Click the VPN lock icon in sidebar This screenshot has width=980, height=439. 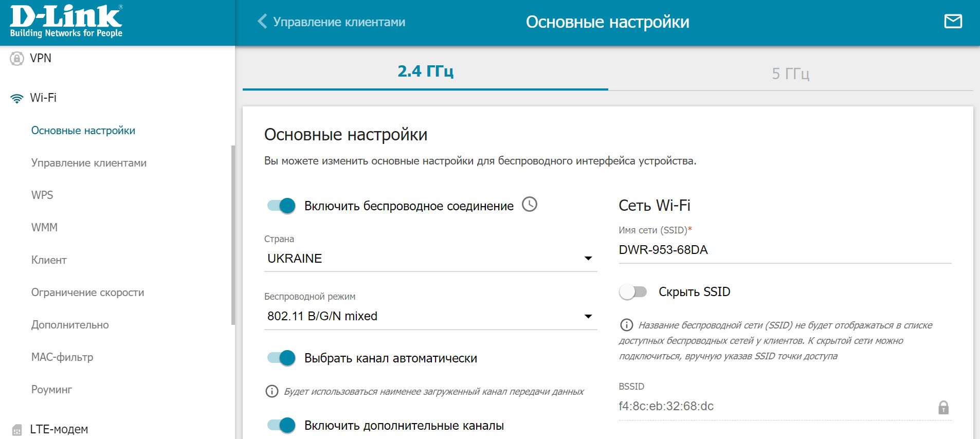tap(17, 59)
